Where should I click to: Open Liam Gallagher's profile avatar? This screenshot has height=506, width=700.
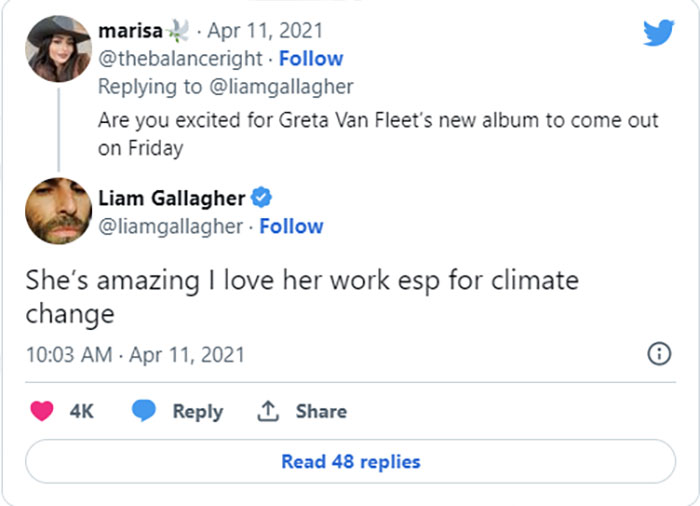(59, 211)
